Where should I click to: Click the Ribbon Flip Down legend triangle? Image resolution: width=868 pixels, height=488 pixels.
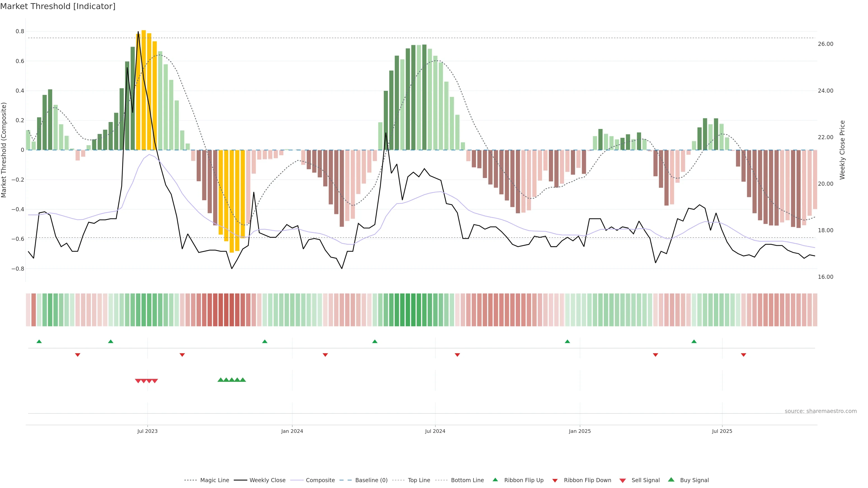point(555,481)
